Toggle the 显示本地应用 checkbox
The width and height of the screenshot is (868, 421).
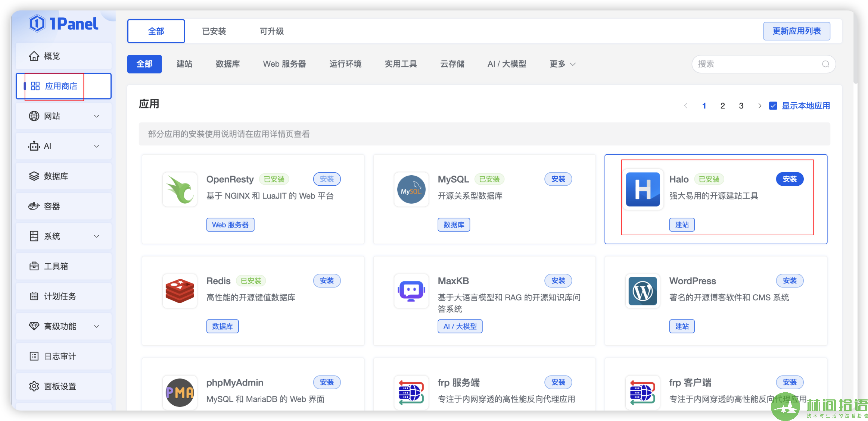(x=773, y=106)
